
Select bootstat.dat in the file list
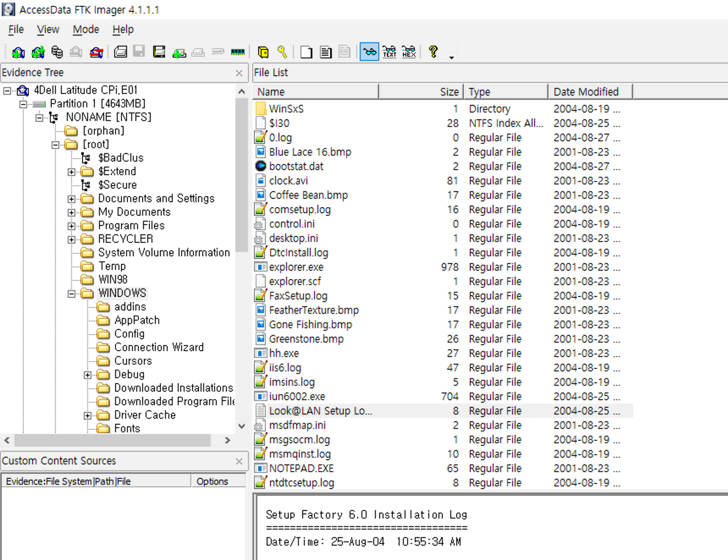296,167
